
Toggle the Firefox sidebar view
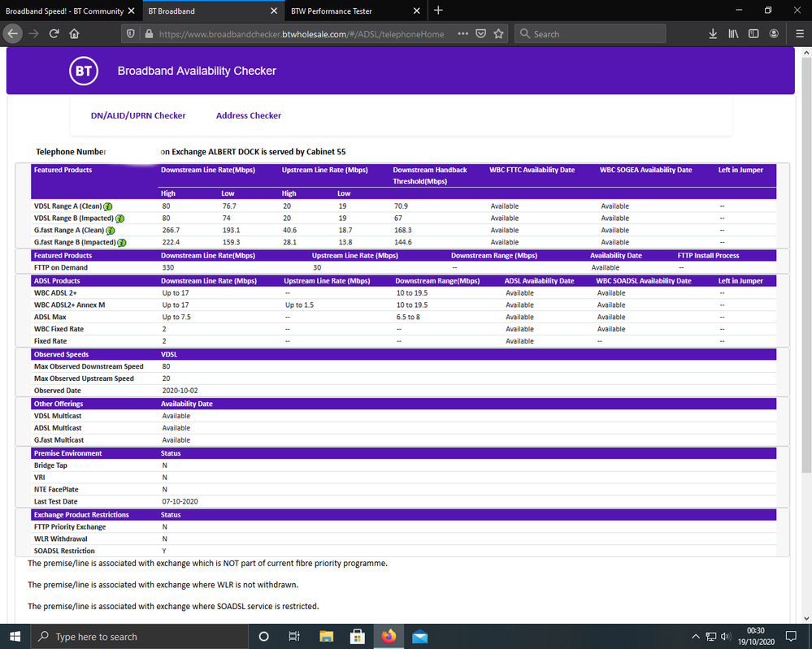point(753,34)
